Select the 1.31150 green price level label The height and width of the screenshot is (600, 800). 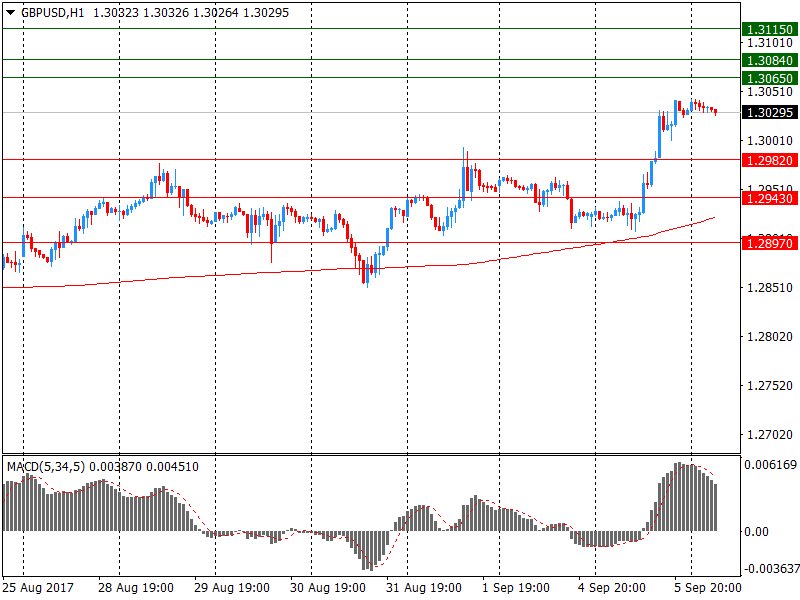pos(770,30)
